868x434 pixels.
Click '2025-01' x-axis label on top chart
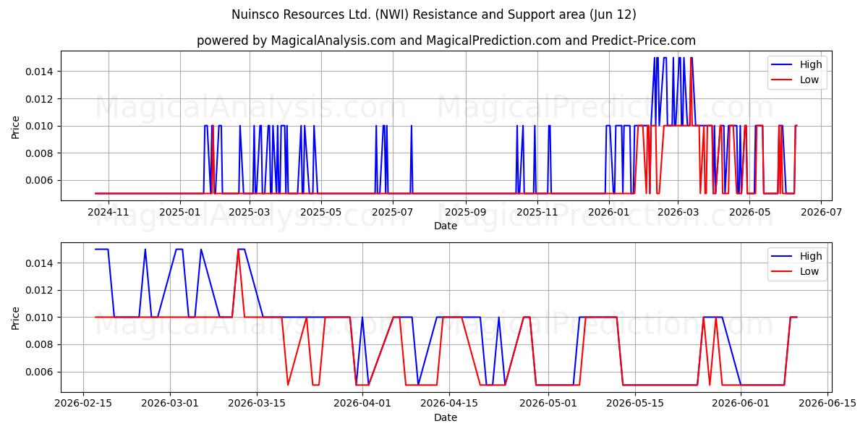[179, 212]
